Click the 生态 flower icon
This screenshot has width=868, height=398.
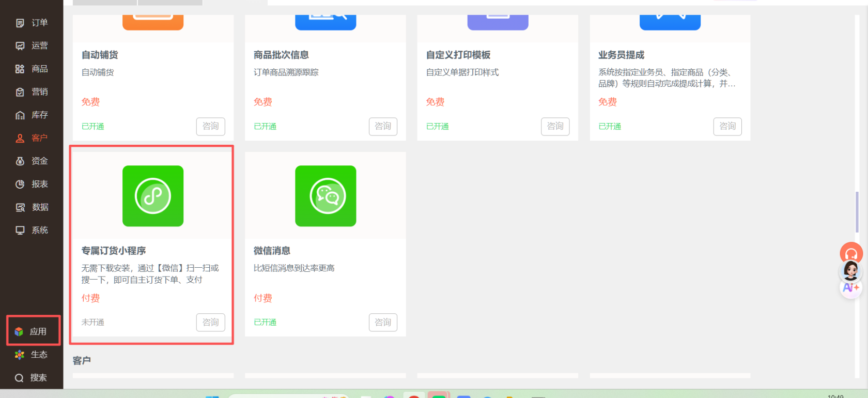coord(20,355)
